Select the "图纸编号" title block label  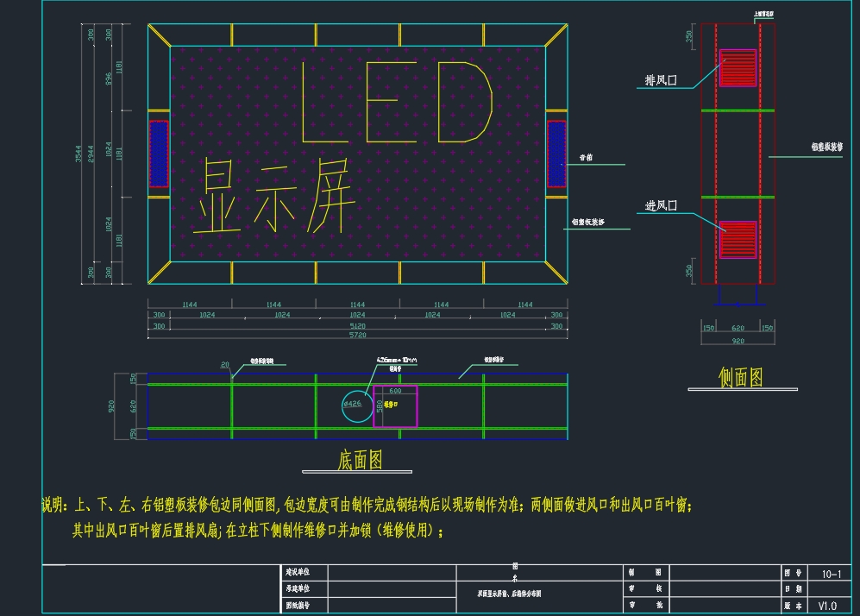pyautogui.click(x=298, y=606)
